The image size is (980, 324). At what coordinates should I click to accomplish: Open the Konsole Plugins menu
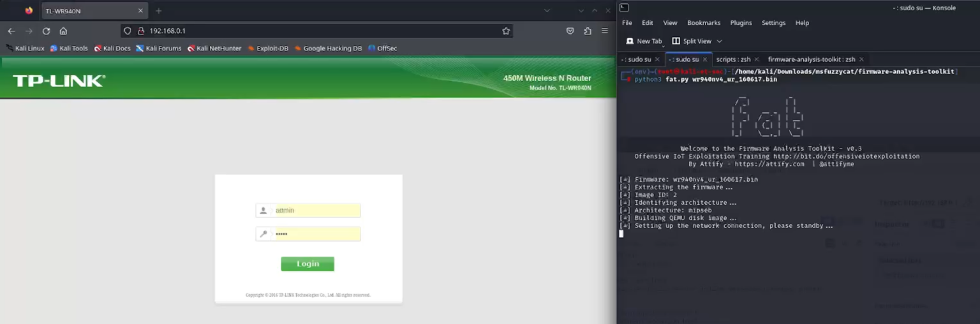point(741,23)
